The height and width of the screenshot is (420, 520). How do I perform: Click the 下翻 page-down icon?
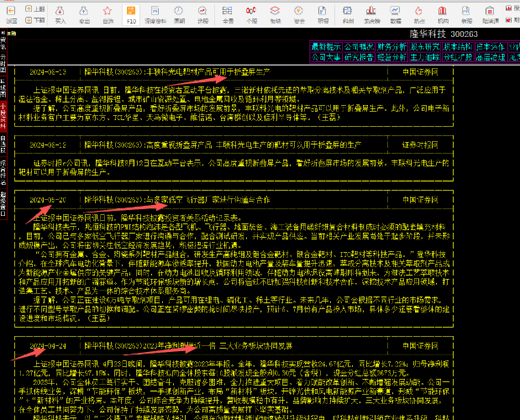tap(29, 20)
